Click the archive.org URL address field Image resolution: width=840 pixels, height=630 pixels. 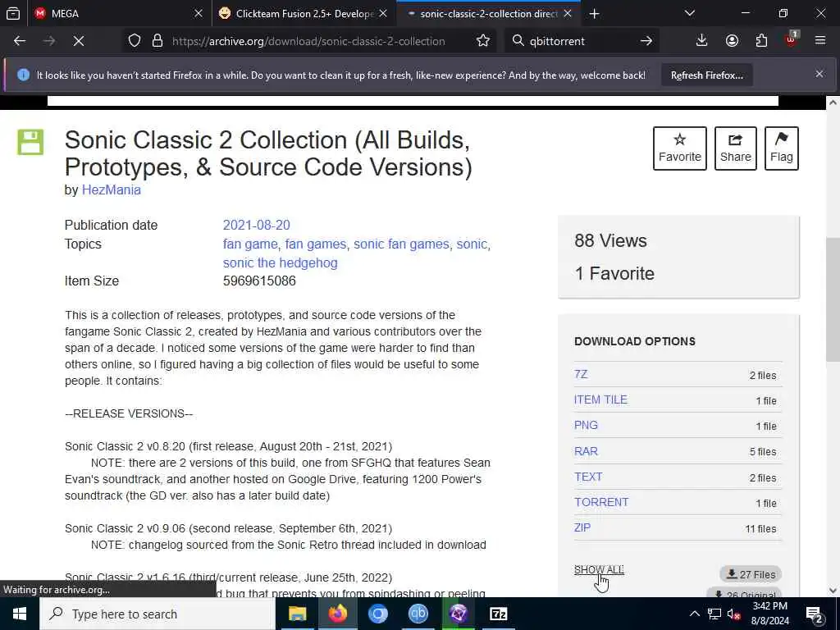click(x=308, y=41)
